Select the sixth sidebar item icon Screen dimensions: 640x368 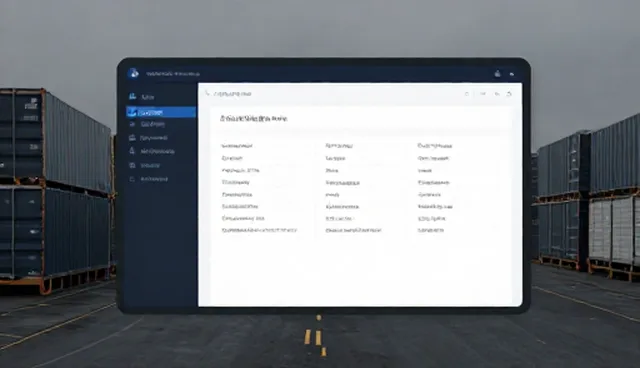[x=132, y=165]
